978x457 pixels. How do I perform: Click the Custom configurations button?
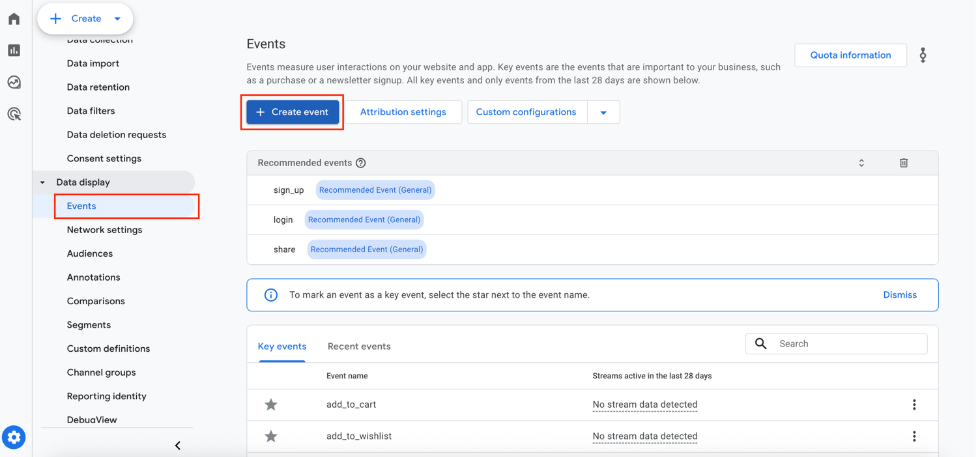(x=526, y=112)
